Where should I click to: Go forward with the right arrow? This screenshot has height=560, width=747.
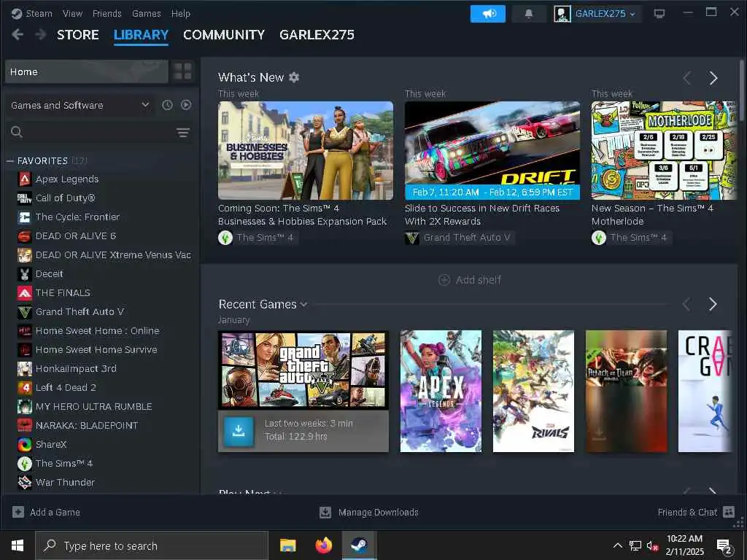[41, 35]
